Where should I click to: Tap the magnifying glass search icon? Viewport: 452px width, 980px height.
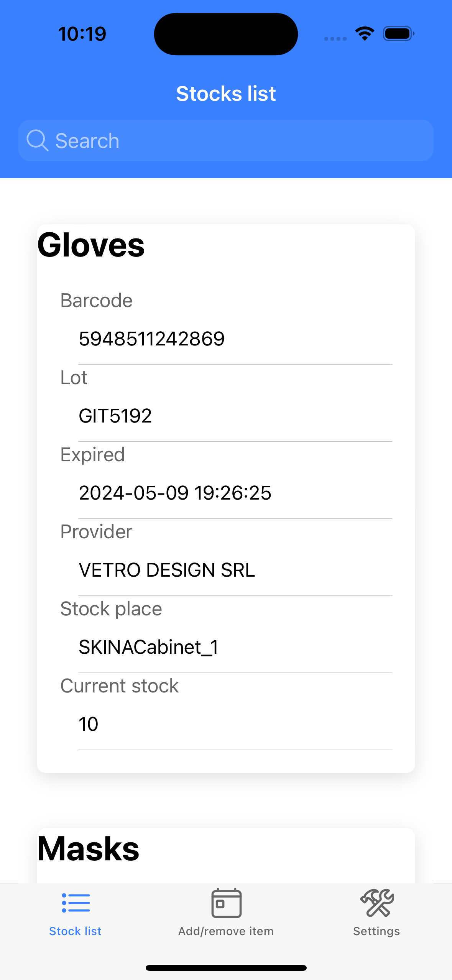pos(37,140)
